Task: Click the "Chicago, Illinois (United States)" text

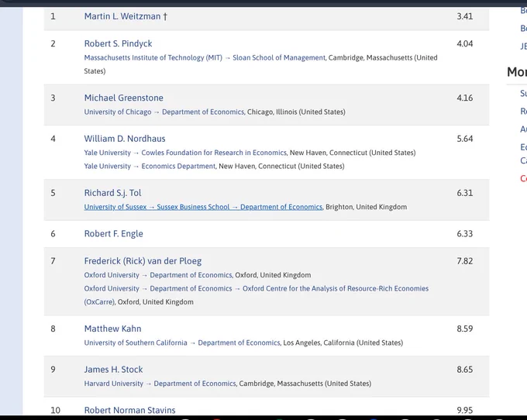Action: click(296, 112)
